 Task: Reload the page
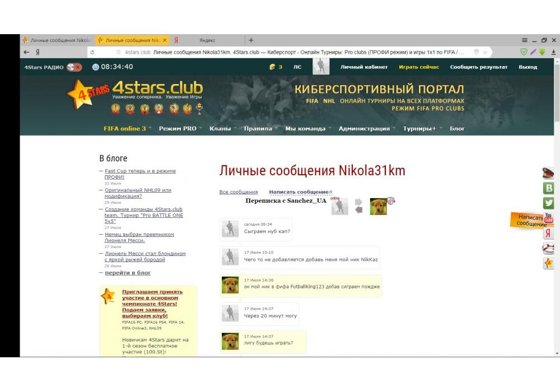92,52
